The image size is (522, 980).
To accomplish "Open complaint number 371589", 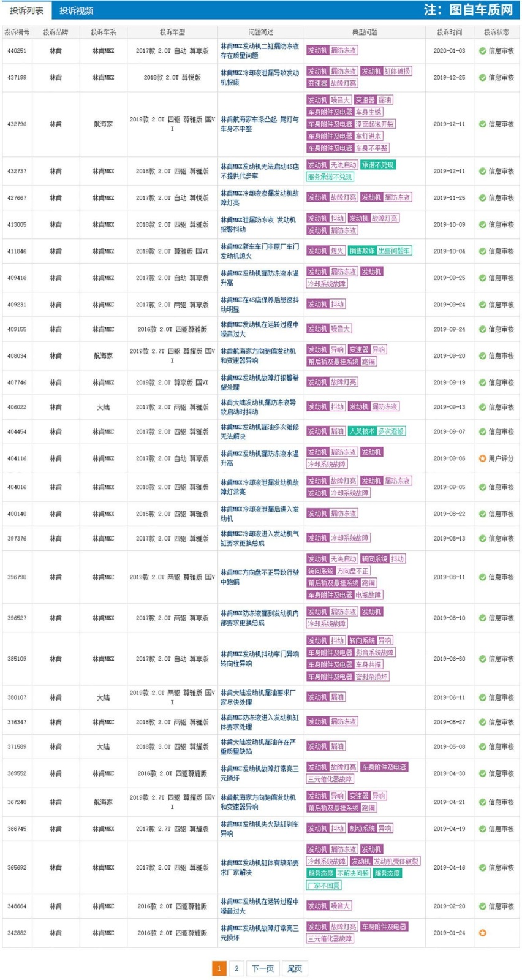I will pyautogui.click(x=17, y=747).
